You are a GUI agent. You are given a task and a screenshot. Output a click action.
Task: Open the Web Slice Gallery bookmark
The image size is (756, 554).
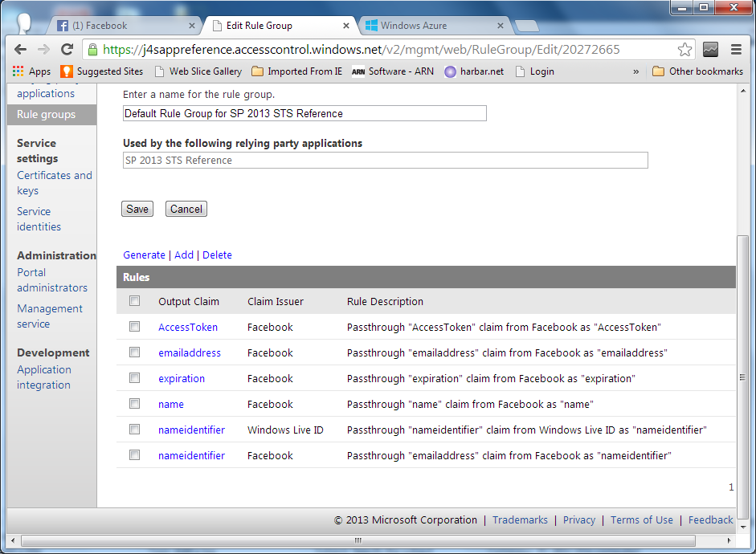tap(198, 71)
